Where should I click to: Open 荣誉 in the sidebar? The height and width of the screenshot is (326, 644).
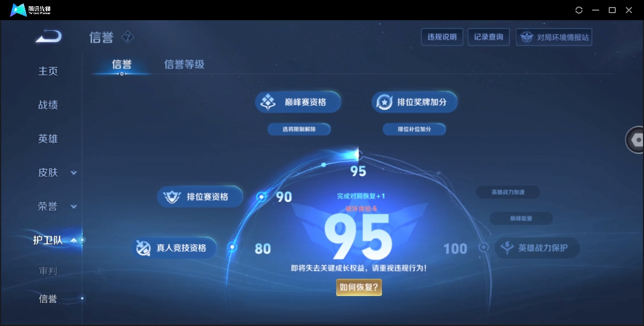(48, 206)
